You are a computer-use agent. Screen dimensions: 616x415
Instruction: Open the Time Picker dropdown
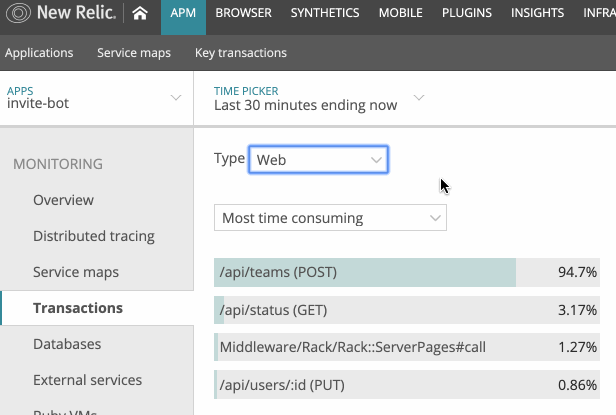(319, 98)
